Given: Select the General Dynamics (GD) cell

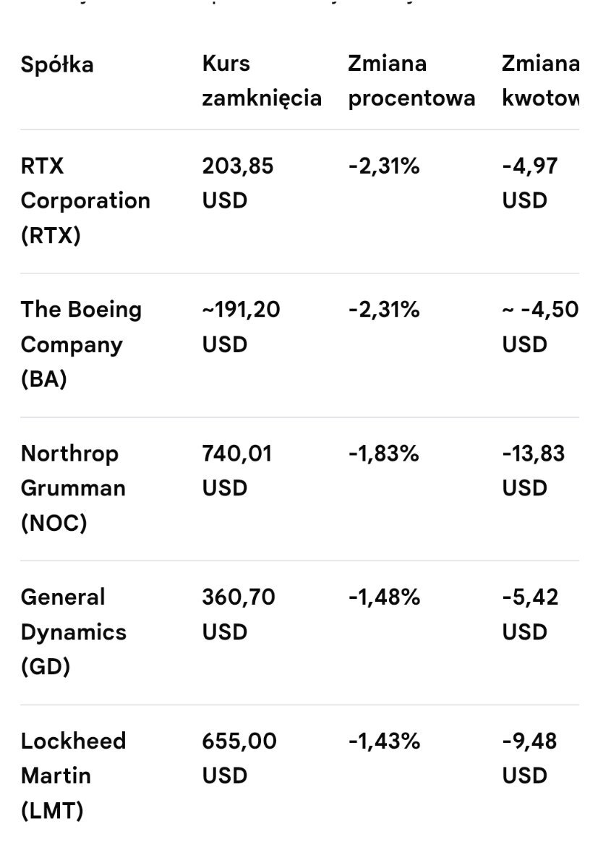Looking at the screenshot, I should (73, 631).
